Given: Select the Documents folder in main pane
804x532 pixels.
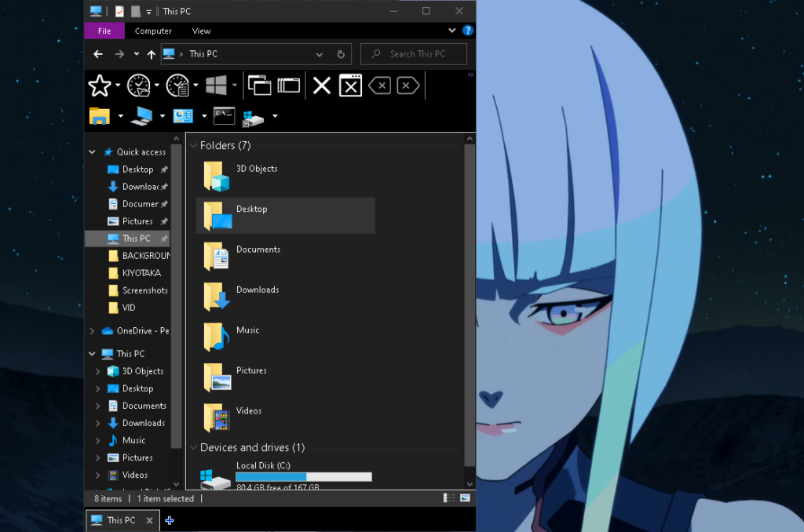Looking at the screenshot, I should coord(285,257).
